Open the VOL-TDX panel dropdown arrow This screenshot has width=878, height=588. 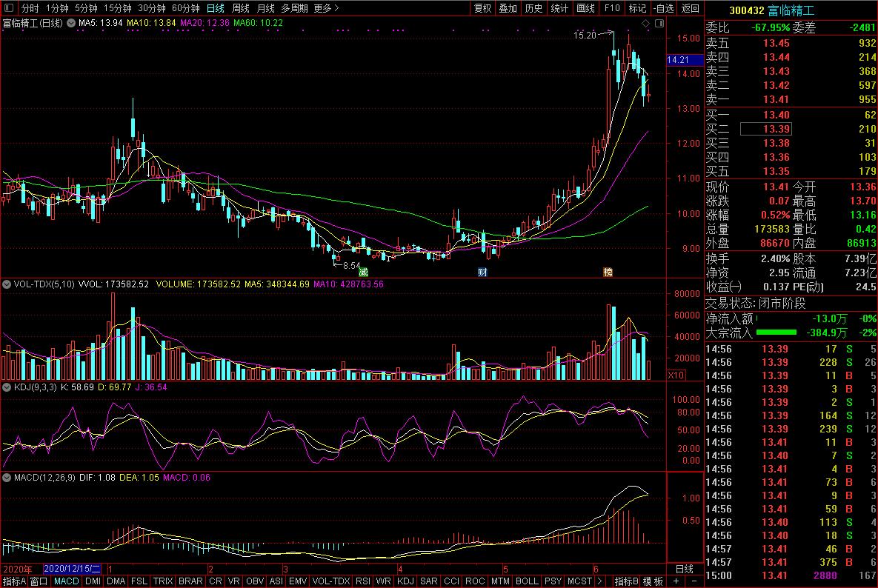tap(7, 284)
